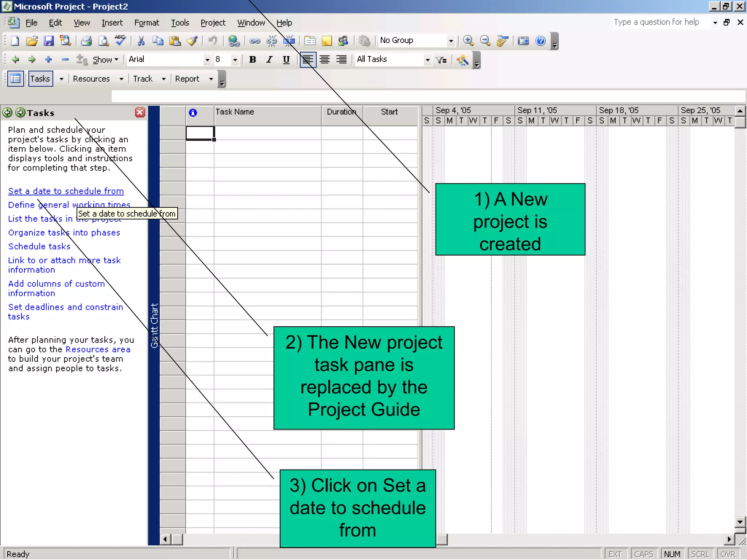Insert hyperlink globe icon
The height and width of the screenshot is (560, 747).
pos(233,40)
